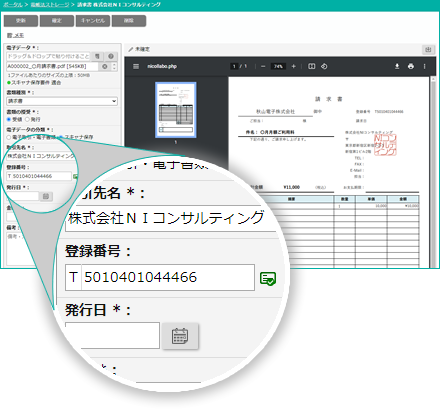Viewport: 440px width, 409px height.
Task: Zoom out the PDF with minus icon
Action: (263, 66)
